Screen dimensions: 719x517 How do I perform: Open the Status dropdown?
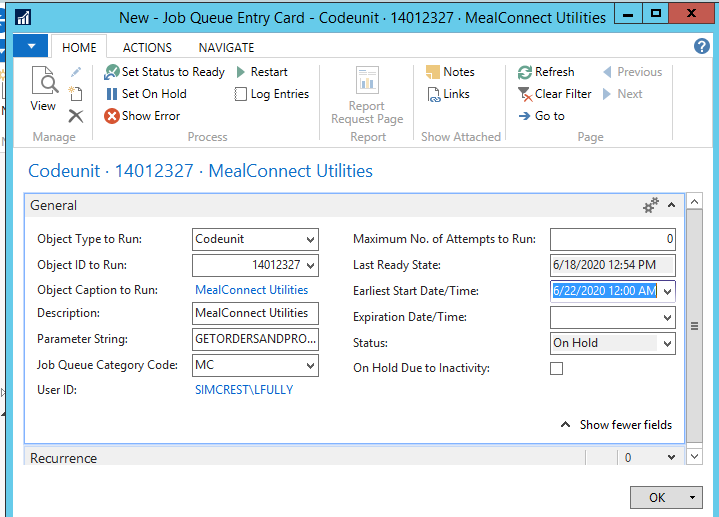pyautogui.click(x=667, y=343)
